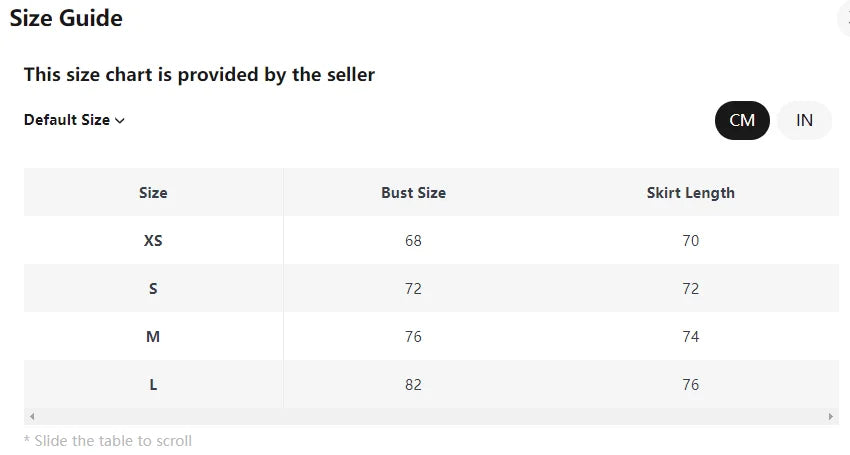Viewport: 850px width, 455px height.
Task: Click the table's left scroll arrow
Action: pos(32,416)
